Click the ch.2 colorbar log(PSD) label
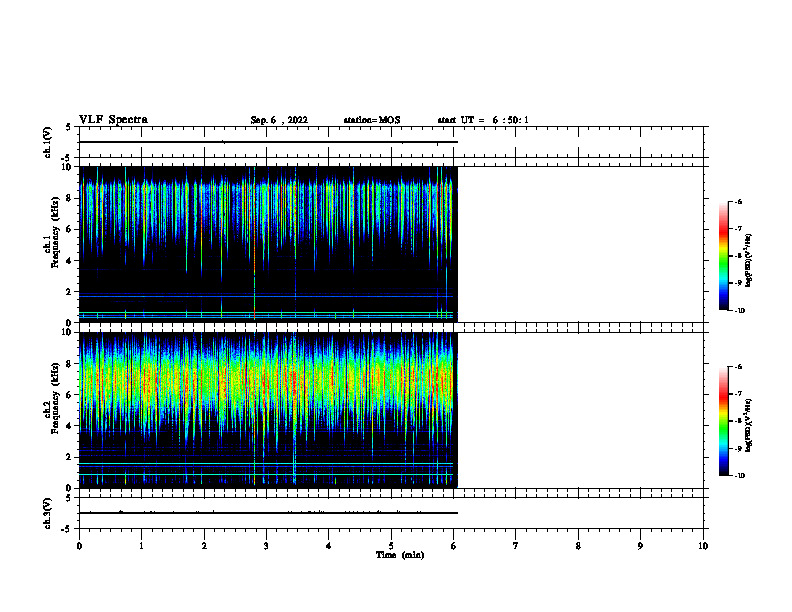Viewport: 792px width, 612px height. pyautogui.click(x=749, y=425)
